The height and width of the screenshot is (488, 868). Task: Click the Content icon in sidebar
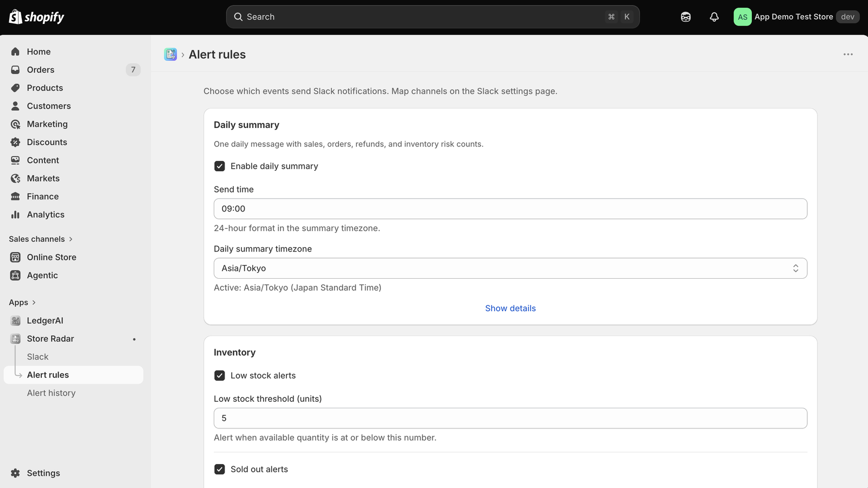[15, 160]
